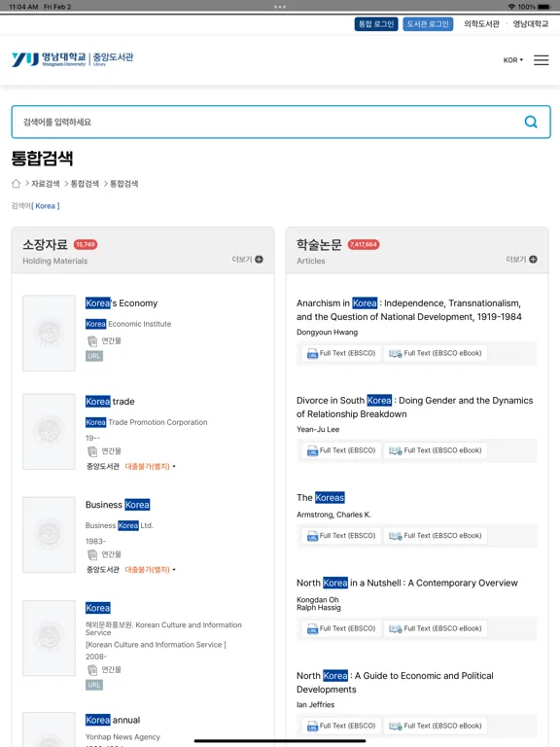Open Full Text (EBSCO) for Anarchism in Korea
This screenshot has width=560, height=747.
click(x=341, y=353)
